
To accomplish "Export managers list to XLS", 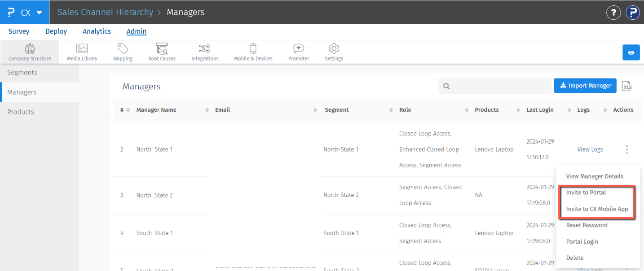I will pyautogui.click(x=627, y=86).
